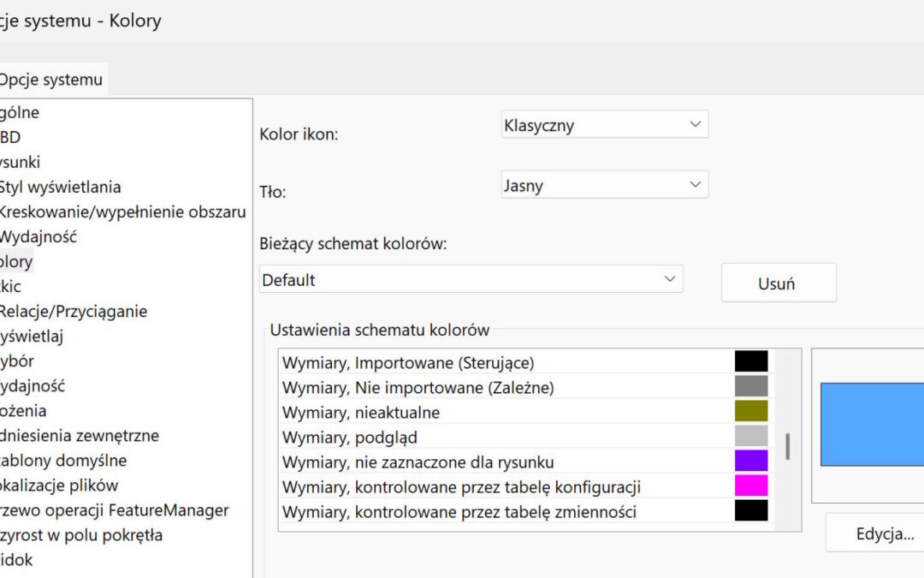Switch to the Opcje systemu tab

click(x=51, y=80)
